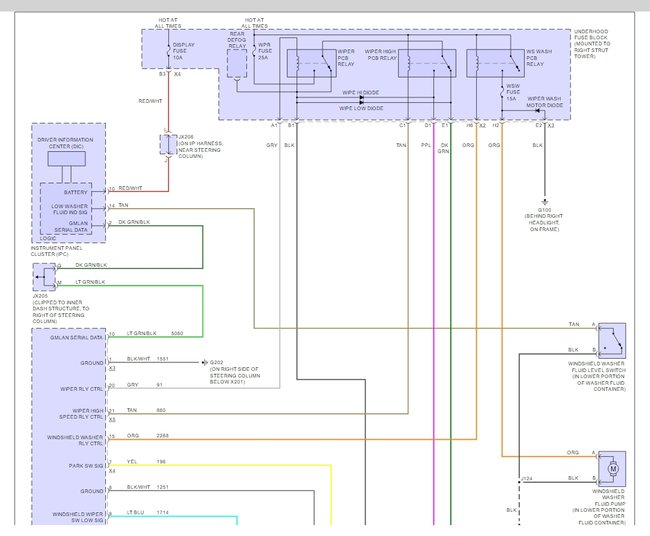Click the INSTRUMENT PANEL CLUSTER (IPC) caption

point(56,251)
